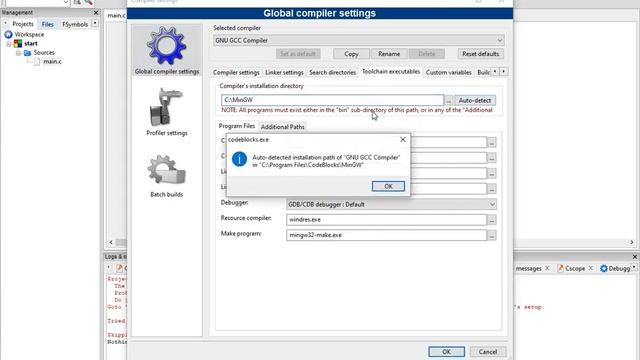Image resolution: width=640 pixels, height=360 pixels.
Task: Browse for the Make program executable
Action: click(x=491, y=236)
